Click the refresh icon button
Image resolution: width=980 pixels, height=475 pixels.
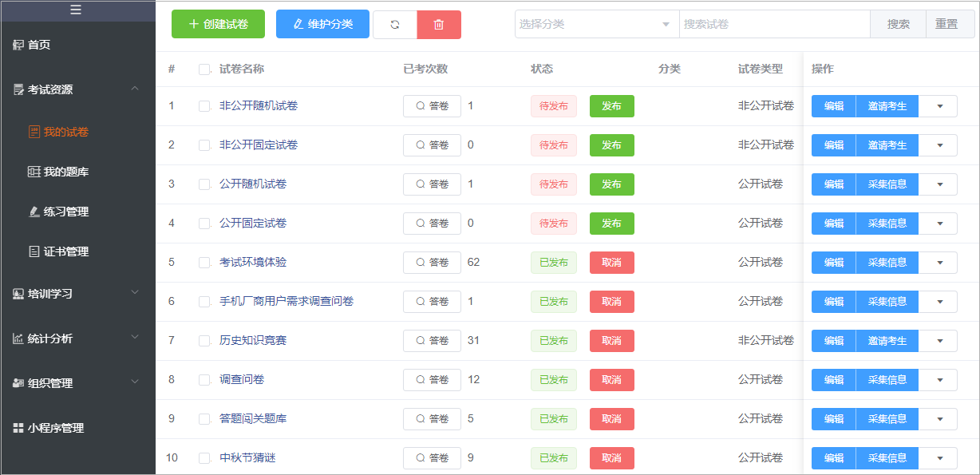click(x=395, y=24)
